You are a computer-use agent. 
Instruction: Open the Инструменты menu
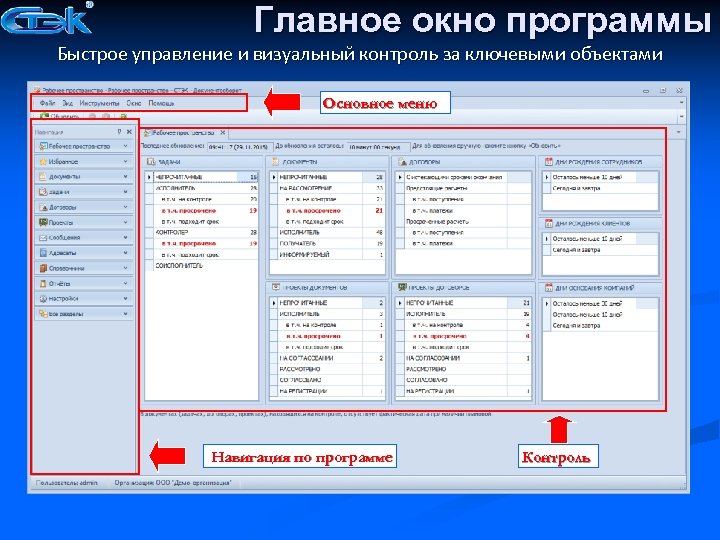coord(99,103)
